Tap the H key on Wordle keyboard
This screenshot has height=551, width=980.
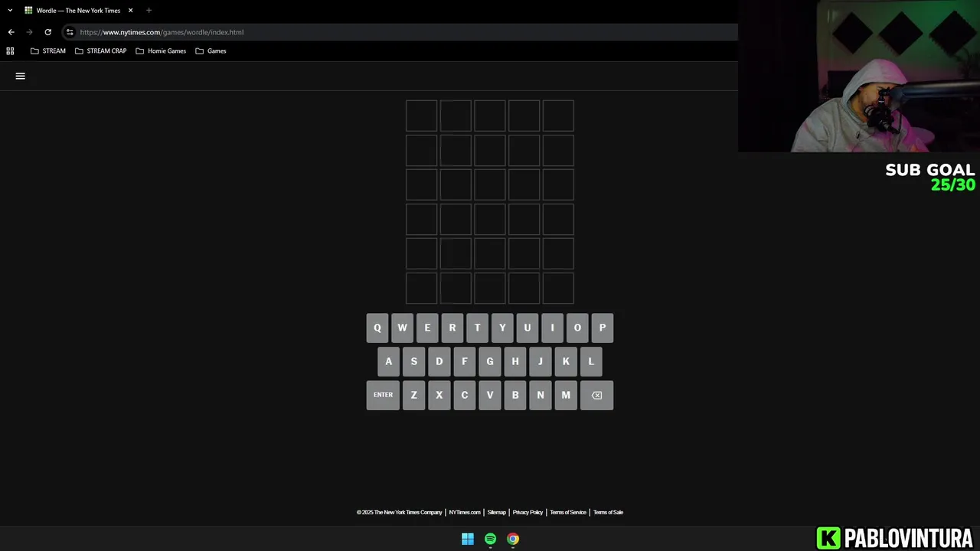coord(515,361)
